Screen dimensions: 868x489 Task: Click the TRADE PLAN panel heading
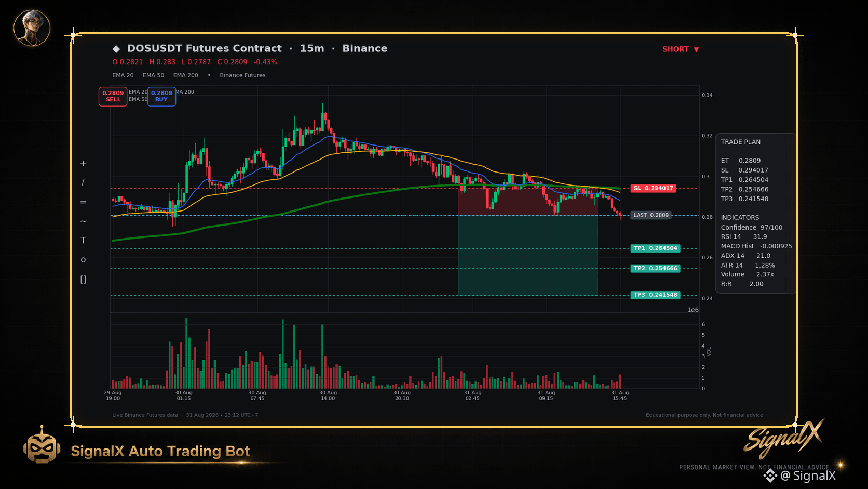[741, 142]
